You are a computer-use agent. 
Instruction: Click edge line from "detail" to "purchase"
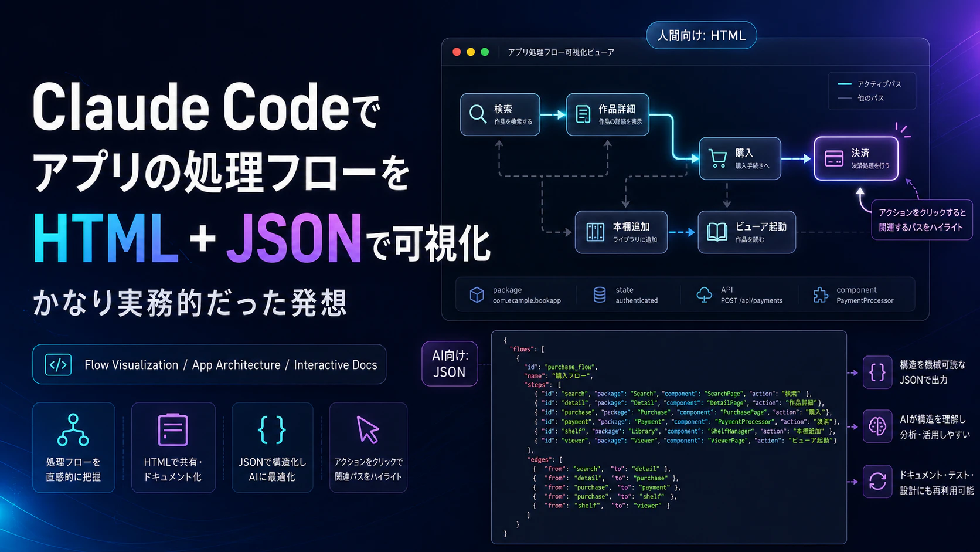coord(605,478)
